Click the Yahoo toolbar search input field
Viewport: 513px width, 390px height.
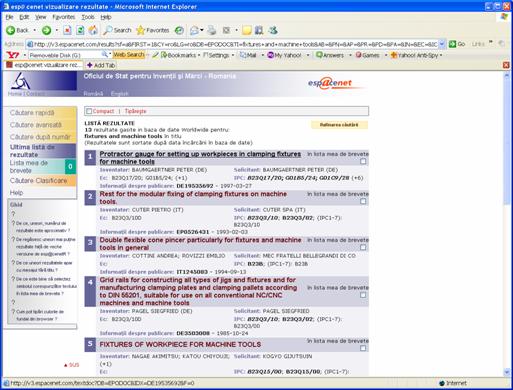click(65, 55)
